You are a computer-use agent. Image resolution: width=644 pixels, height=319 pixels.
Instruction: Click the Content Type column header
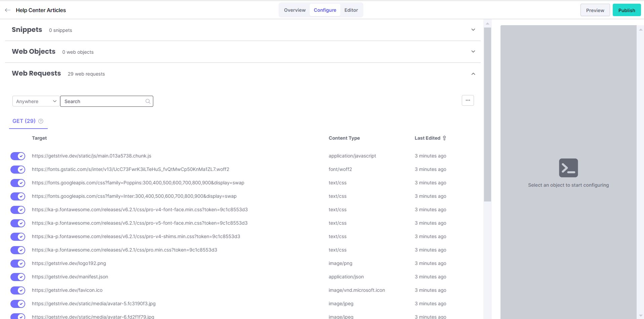[344, 138]
